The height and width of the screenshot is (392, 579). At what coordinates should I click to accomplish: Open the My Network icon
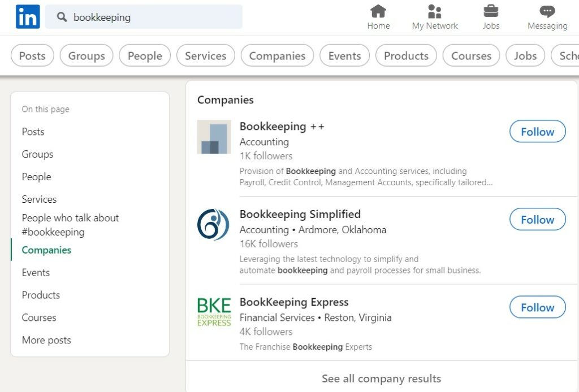click(x=435, y=11)
